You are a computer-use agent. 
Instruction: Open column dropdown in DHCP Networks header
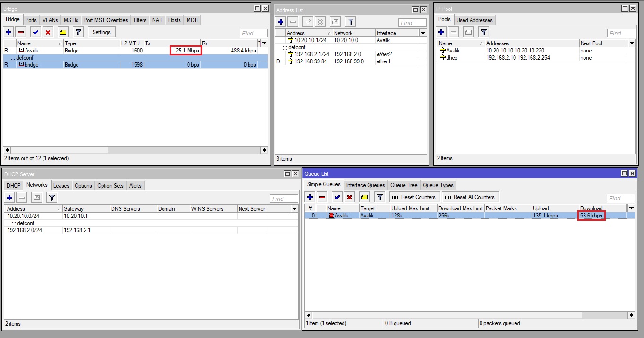coord(294,208)
